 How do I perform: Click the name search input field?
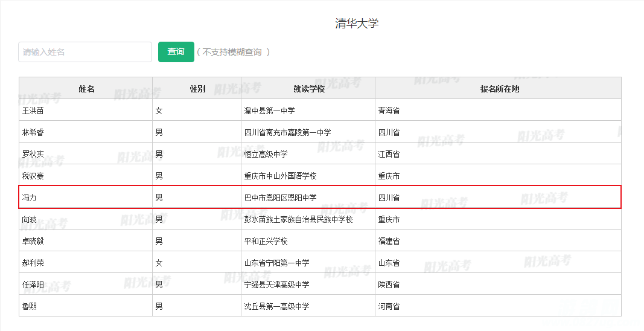coord(85,52)
